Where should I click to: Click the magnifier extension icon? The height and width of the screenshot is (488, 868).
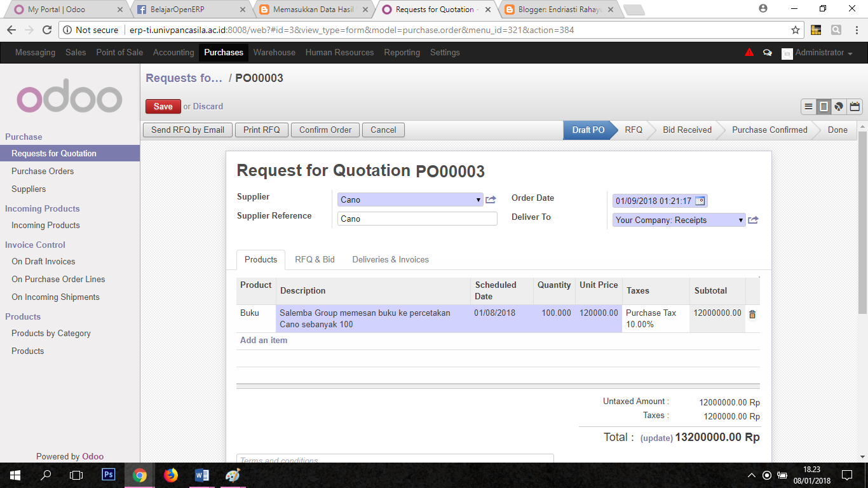pyautogui.click(x=836, y=30)
